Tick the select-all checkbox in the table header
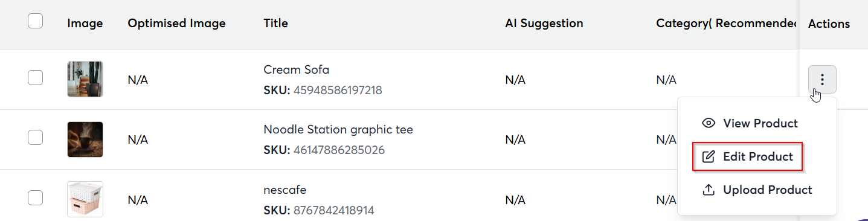Screen dimensions: 868x221 pos(35,21)
